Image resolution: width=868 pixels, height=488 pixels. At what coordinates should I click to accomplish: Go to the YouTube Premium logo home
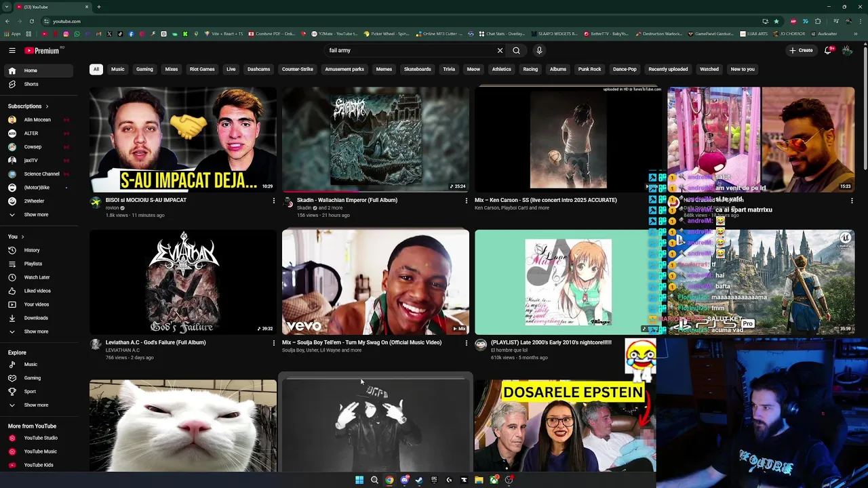(x=43, y=50)
